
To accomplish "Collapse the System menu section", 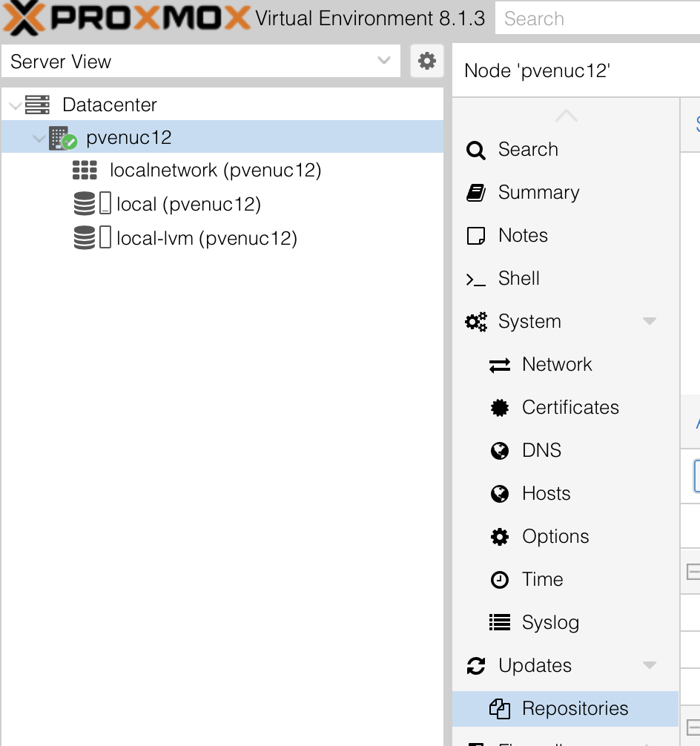I will pyautogui.click(x=650, y=321).
